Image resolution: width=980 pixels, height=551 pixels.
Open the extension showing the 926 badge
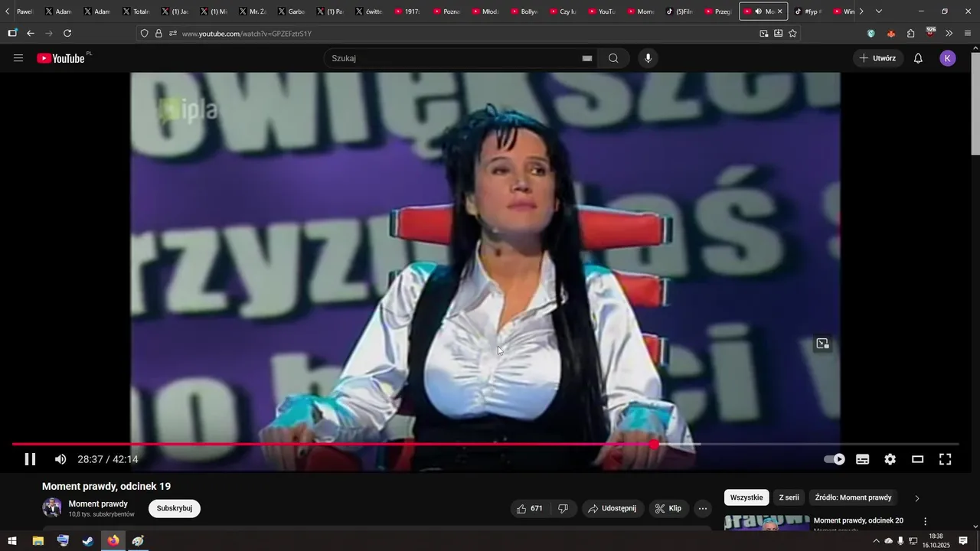tap(930, 33)
